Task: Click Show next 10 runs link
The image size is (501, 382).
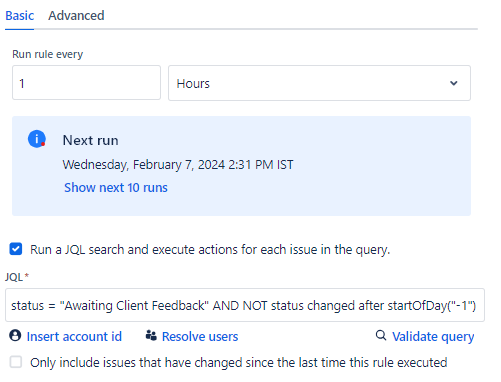Action: (116, 188)
